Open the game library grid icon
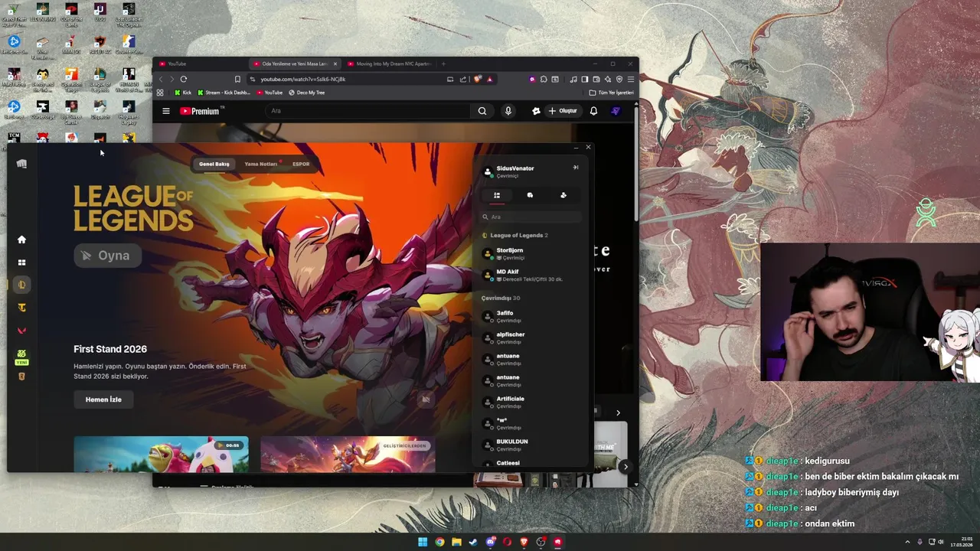This screenshot has width=980, height=551. [21, 262]
